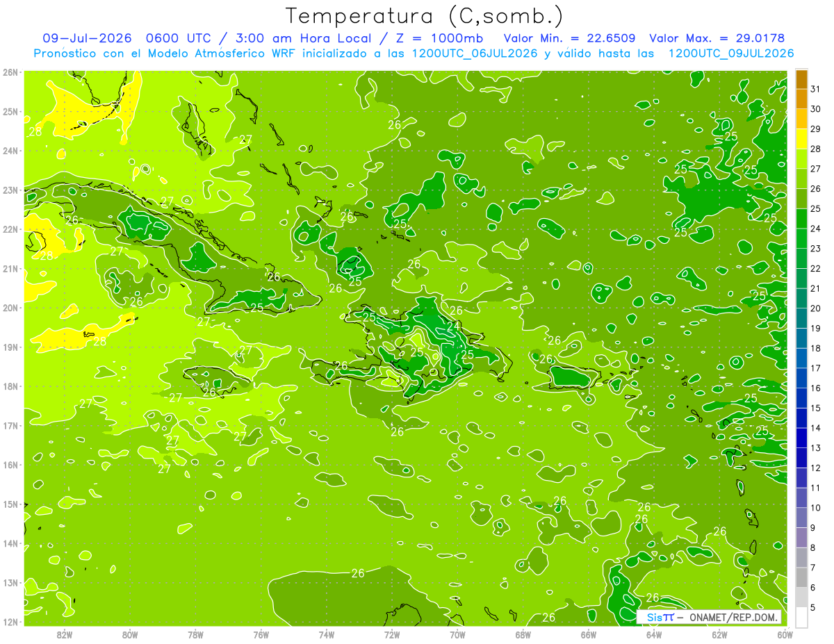Click the '70W' longitude axis label
The width and height of the screenshot is (834, 644).
click(457, 634)
